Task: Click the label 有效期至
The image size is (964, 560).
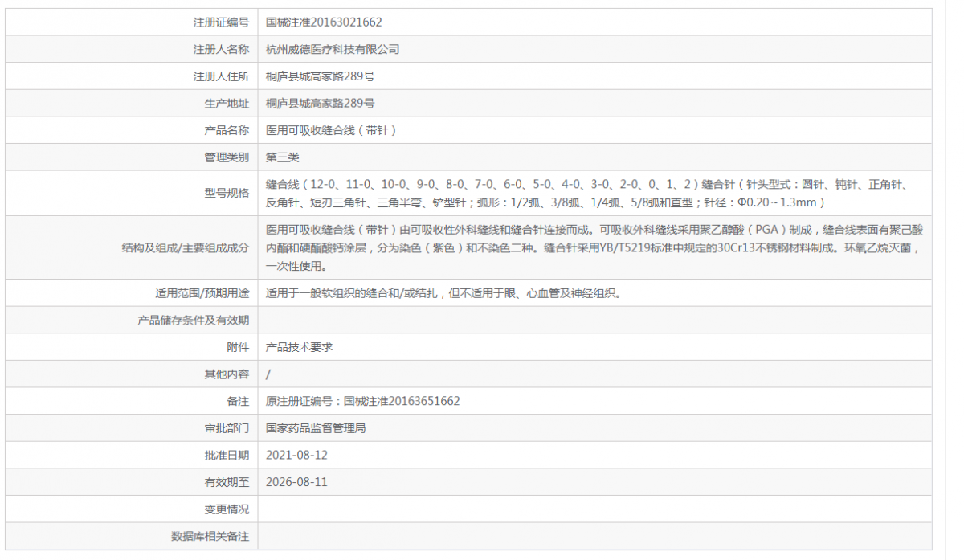Action: point(227,482)
